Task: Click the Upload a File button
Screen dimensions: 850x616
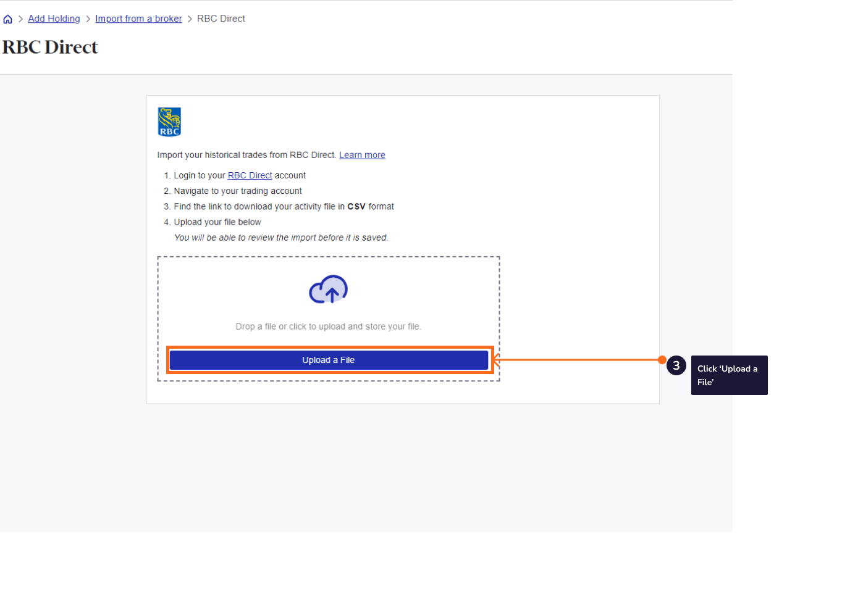Action: tap(329, 360)
